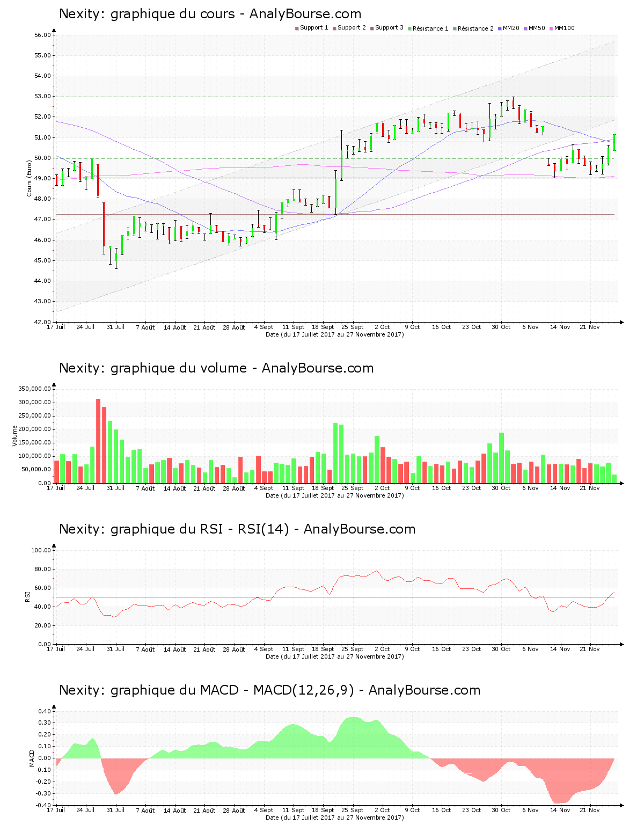Screen dimensions: 644x832
Task: Click the MM20 blue legend square
Action: (500, 28)
